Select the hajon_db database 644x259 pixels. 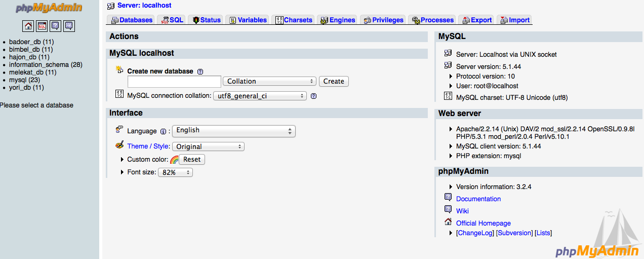tap(22, 57)
